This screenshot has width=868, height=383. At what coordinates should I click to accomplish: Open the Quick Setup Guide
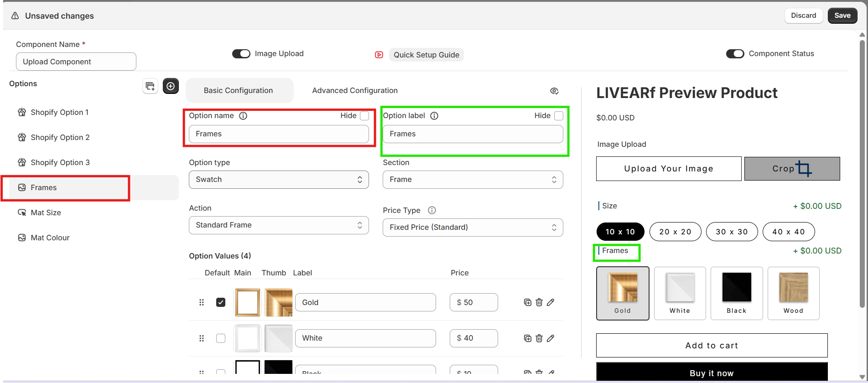(426, 55)
